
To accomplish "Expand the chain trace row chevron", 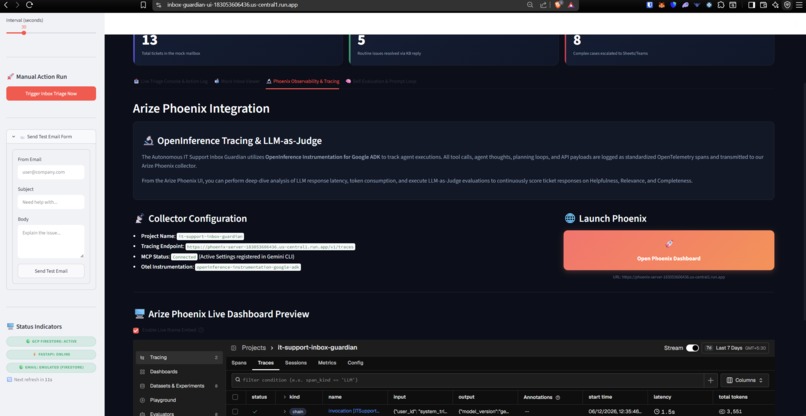I will pyautogui.click(x=284, y=411).
